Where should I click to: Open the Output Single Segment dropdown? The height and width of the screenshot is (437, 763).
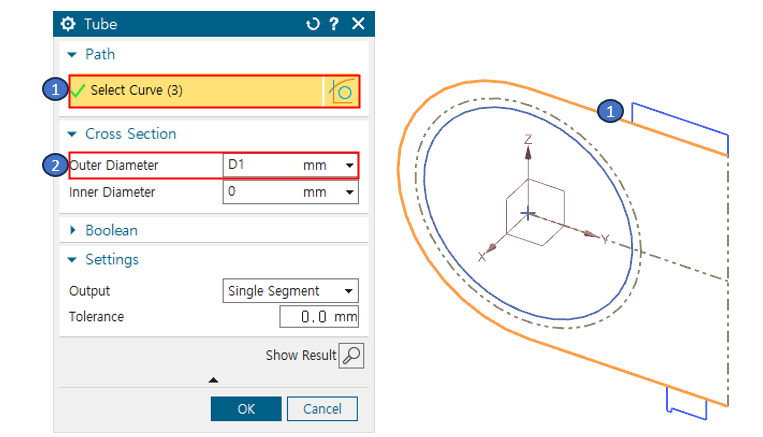pos(348,291)
